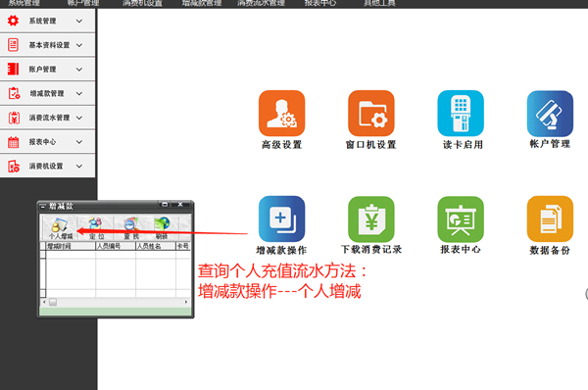The width and height of the screenshot is (588, 390).
Task: Open the 增减款操作 tile icon
Action: [x=281, y=219]
